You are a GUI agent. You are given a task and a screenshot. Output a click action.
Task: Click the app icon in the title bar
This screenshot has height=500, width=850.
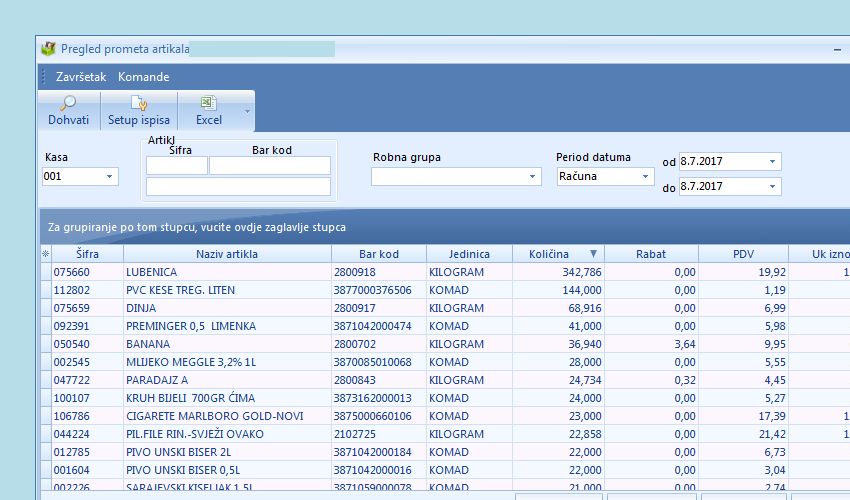pos(48,48)
